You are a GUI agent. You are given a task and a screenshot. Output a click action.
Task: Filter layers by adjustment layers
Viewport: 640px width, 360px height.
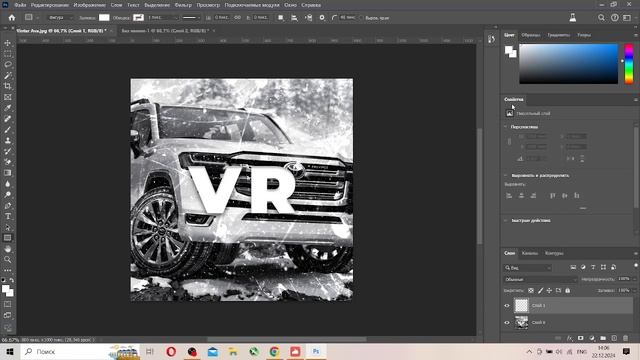583,267
